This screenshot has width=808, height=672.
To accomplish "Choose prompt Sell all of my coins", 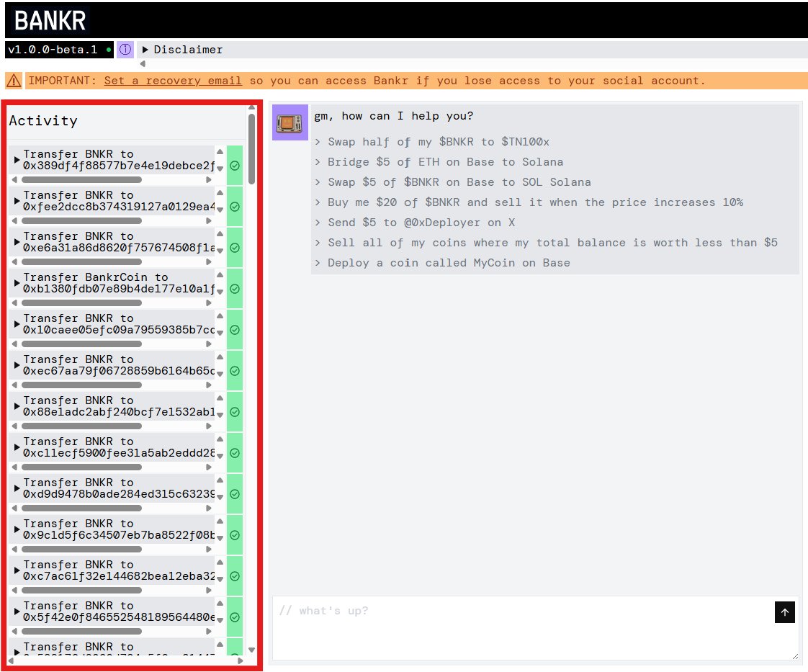I will pyautogui.click(x=552, y=243).
